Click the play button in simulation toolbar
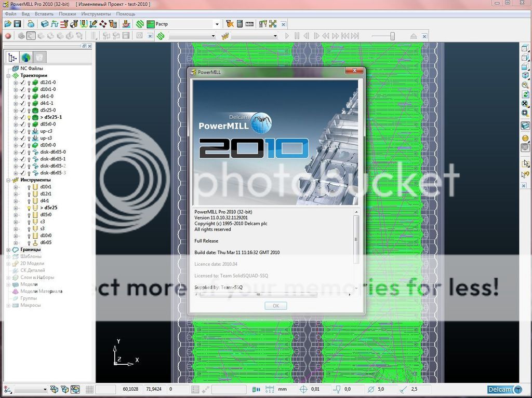 pyautogui.click(x=287, y=36)
